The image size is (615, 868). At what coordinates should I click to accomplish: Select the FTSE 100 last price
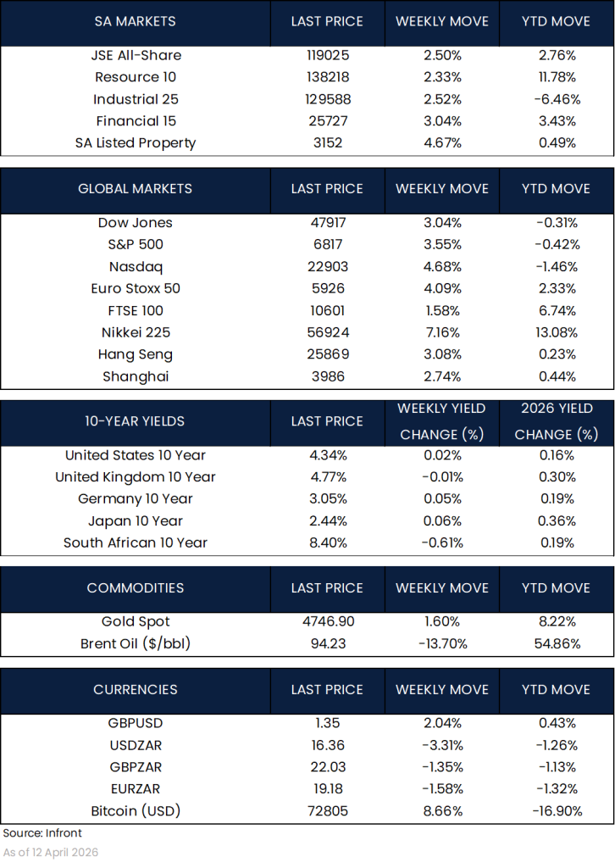tap(327, 310)
